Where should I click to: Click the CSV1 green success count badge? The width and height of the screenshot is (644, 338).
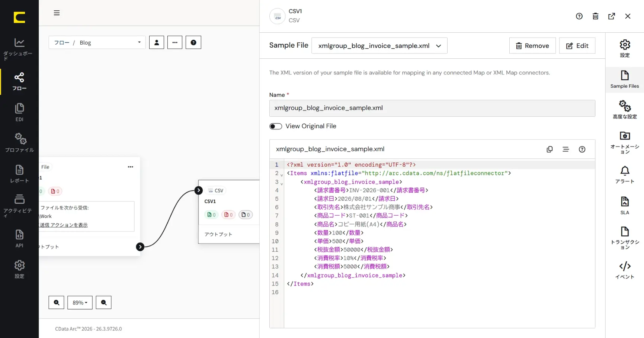[x=211, y=215]
